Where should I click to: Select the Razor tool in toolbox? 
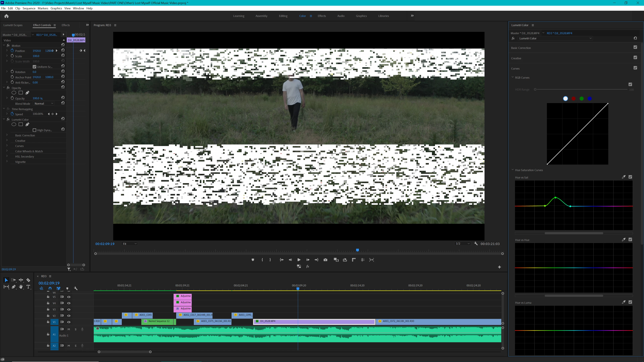click(x=28, y=280)
